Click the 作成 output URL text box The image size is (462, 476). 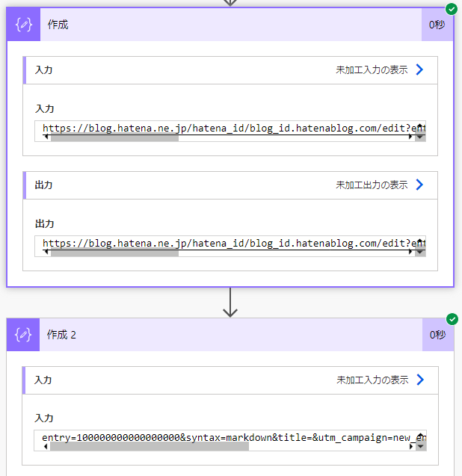230,246
